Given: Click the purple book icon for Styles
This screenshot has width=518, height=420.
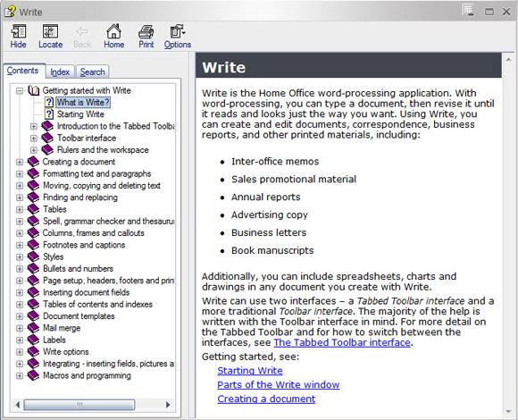Looking at the screenshot, I should (33, 256).
